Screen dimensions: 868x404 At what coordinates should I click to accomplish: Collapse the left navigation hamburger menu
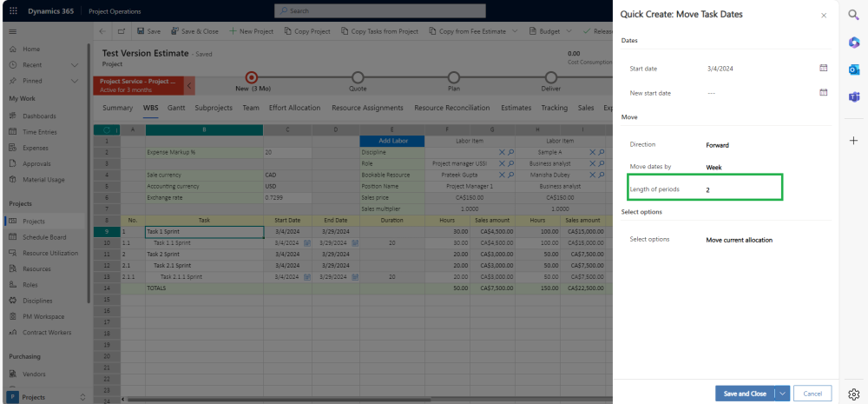13,31
